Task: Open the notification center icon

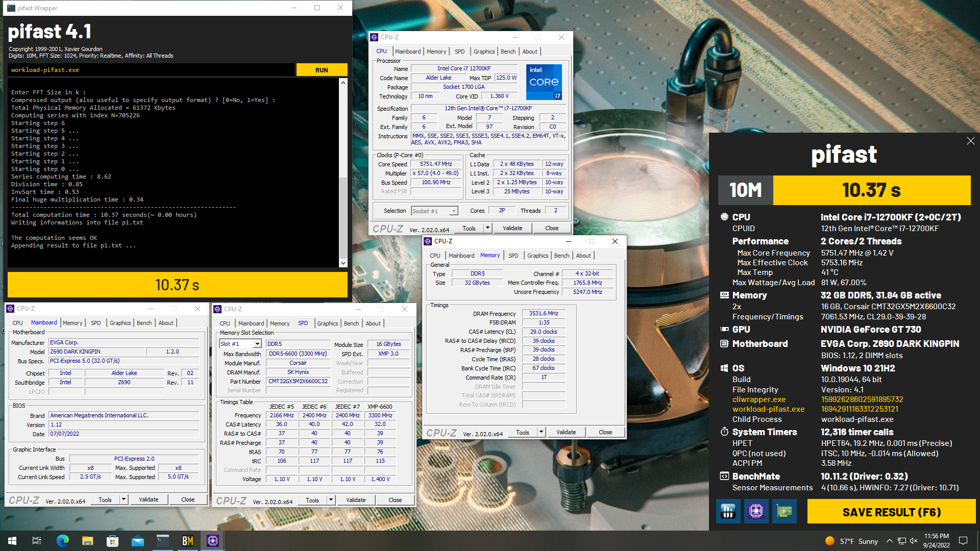Action: pos(963,541)
